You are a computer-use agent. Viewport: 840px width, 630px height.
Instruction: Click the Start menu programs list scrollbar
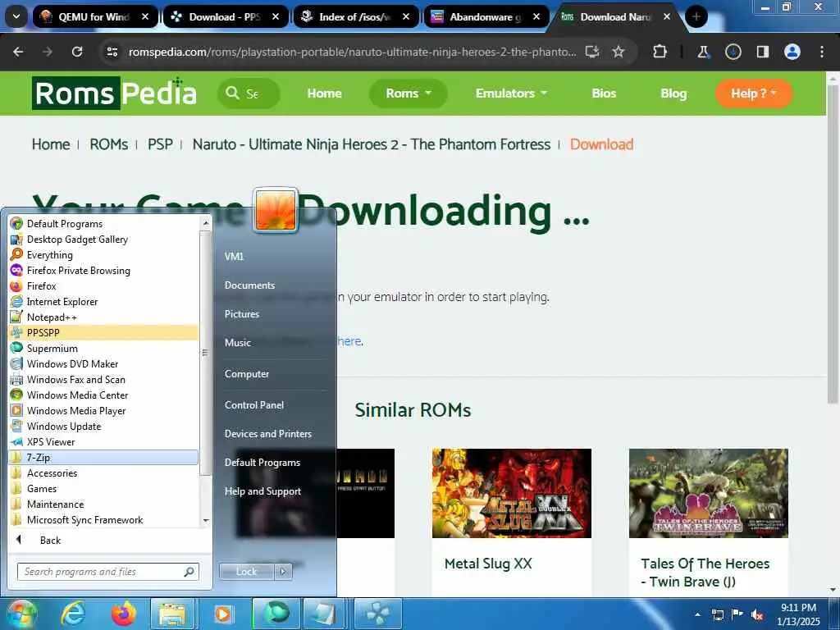(x=205, y=353)
